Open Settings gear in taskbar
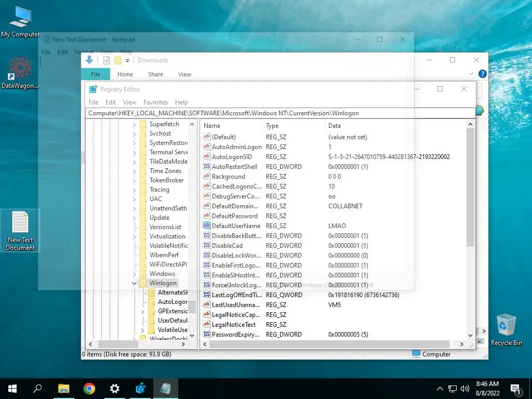 click(115, 389)
